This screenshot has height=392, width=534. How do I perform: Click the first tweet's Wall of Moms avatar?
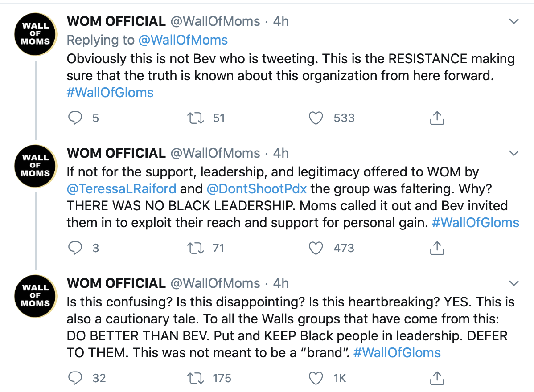tap(35, 34)
